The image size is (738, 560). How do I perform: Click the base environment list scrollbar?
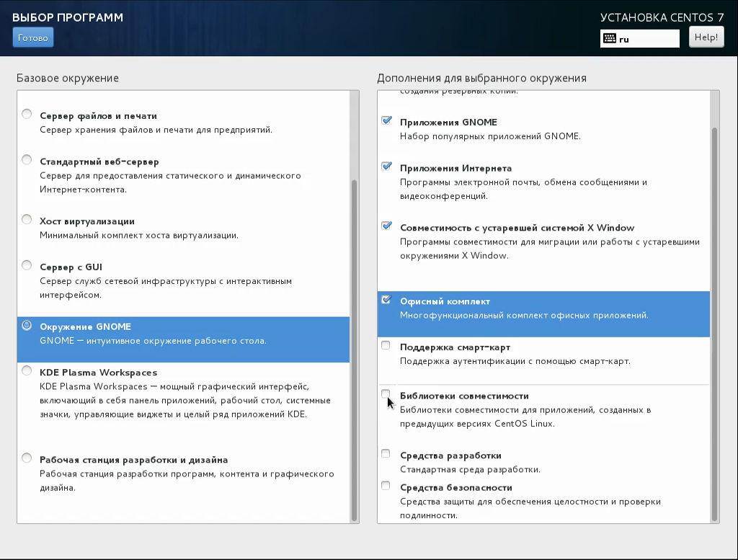[354, 351]
